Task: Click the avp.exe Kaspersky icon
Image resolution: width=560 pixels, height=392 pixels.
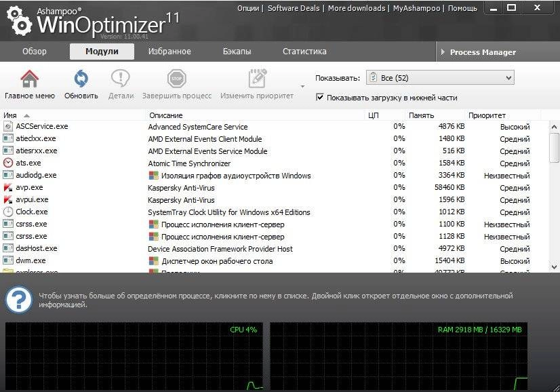Action: pyautogui.click(x=8, y=188)
